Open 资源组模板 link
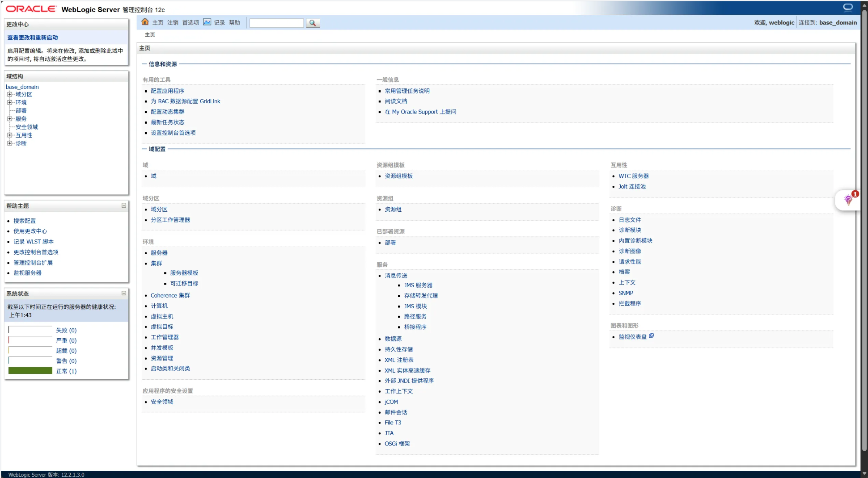868x478 pixels. [x=398, y=176]
